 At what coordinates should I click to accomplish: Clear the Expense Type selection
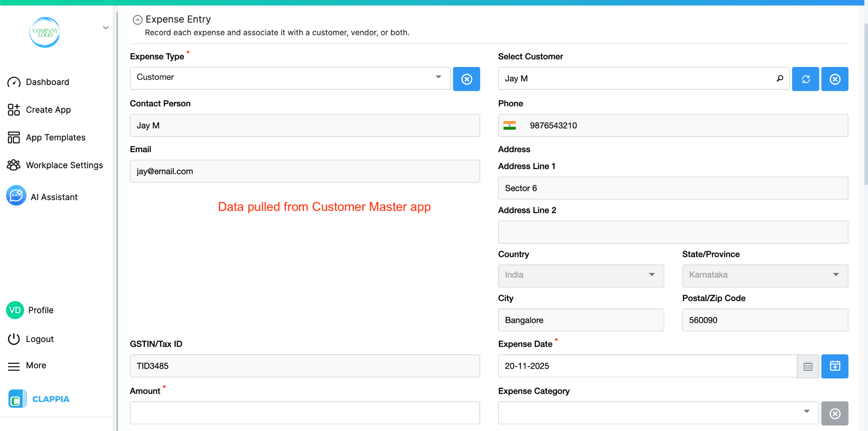[x=466, y=79]
